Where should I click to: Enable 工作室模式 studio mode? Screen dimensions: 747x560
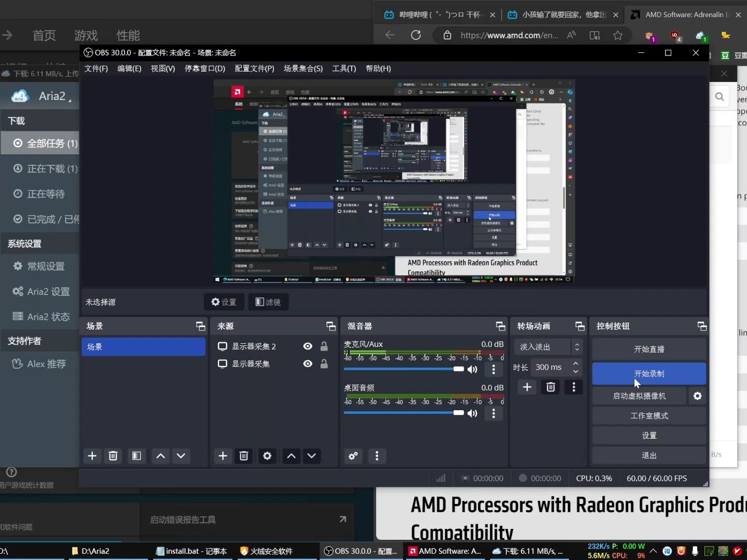pos(649,416)
